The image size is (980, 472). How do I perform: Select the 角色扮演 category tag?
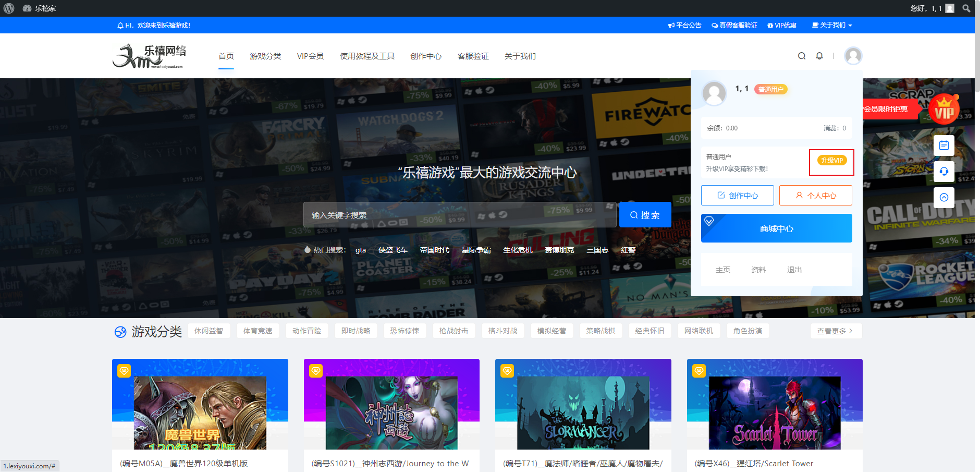(x=748, y=331)
